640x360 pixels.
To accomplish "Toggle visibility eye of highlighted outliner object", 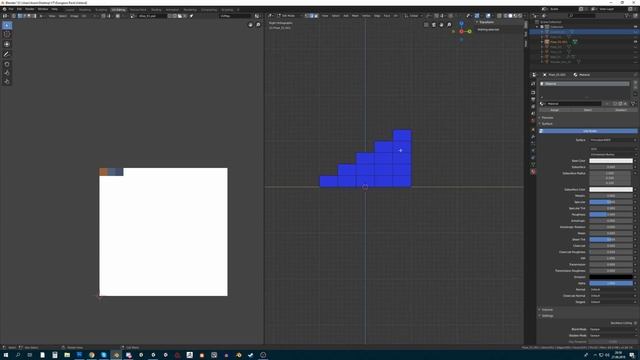I will pyautogui.click(x=636, y=31).
